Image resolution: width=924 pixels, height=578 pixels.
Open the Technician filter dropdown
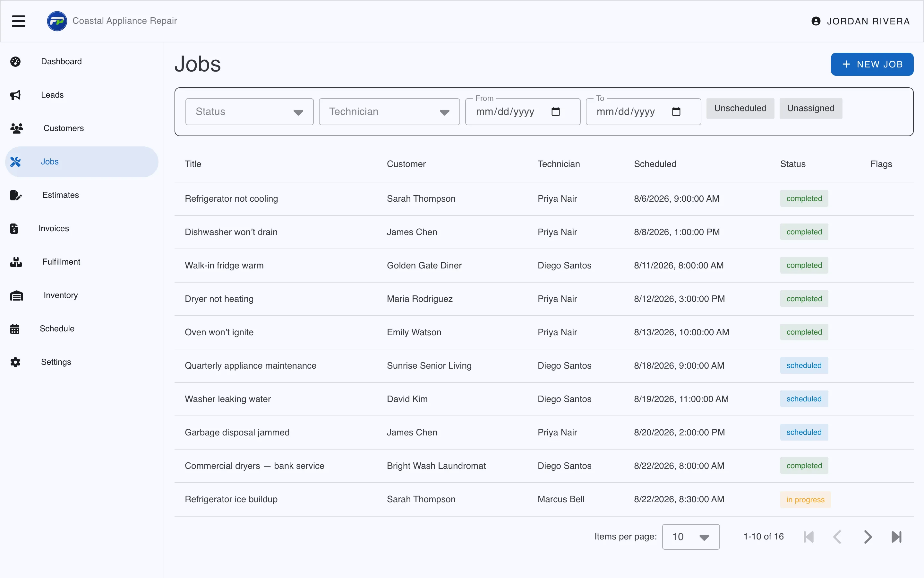click(389, 112)
